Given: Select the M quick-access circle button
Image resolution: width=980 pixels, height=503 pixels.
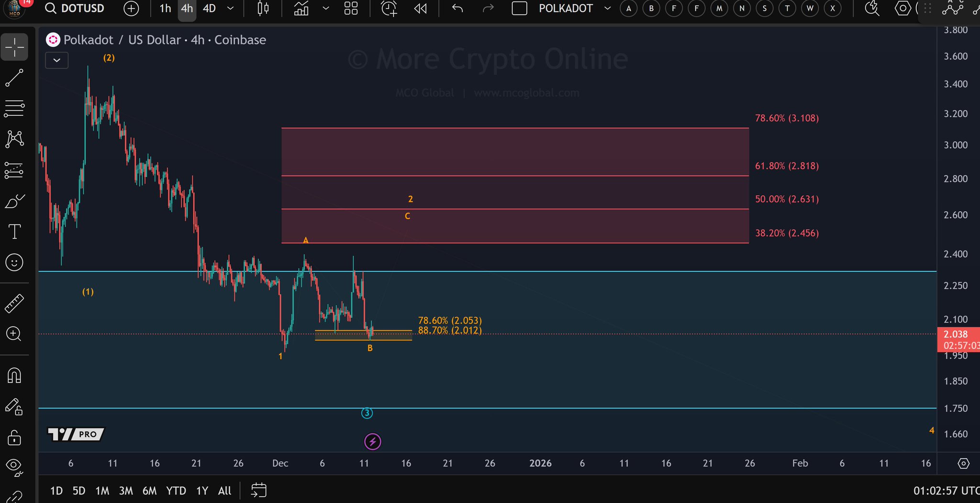Looking at the screenshot, I should point(719,9).
